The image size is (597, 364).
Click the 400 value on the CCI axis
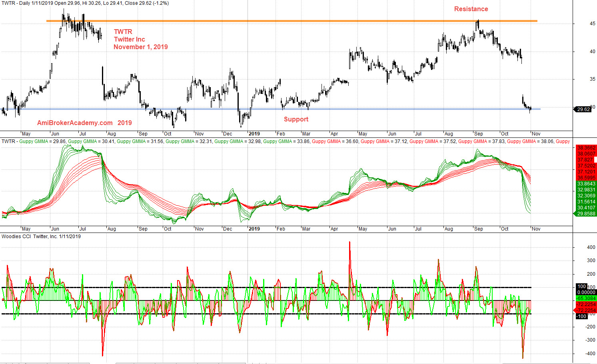[x=591, y=247]
